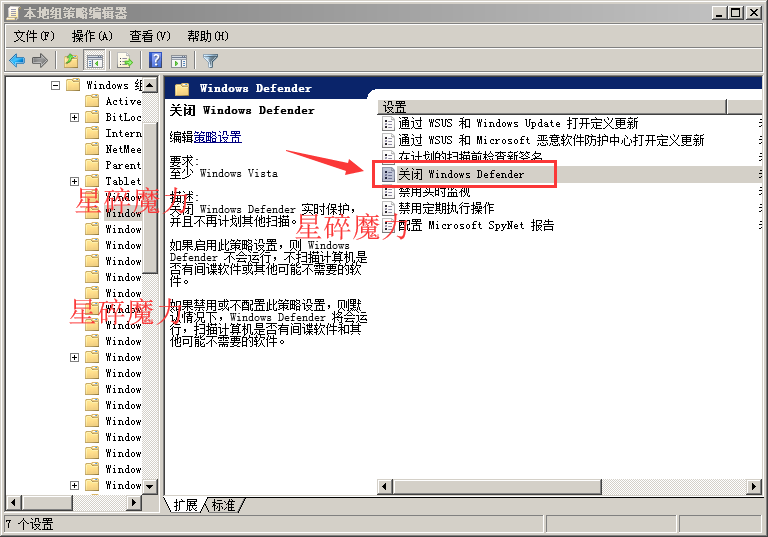768x537 pixels.
Task: Open Help via the question mark icon
Action: [155, 61]
